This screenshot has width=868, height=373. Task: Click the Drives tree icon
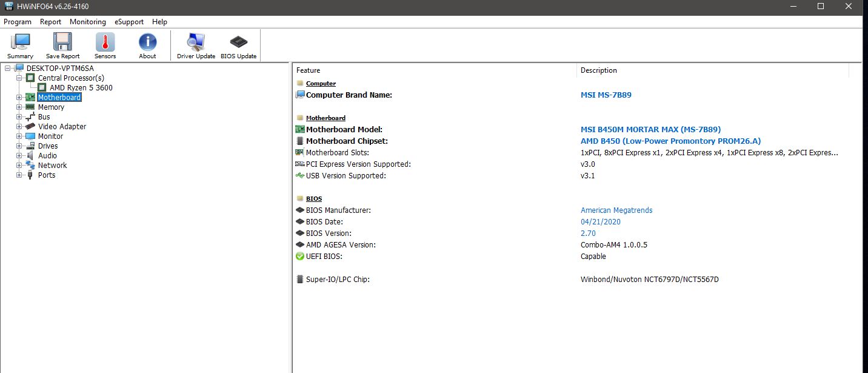point(30,146)
